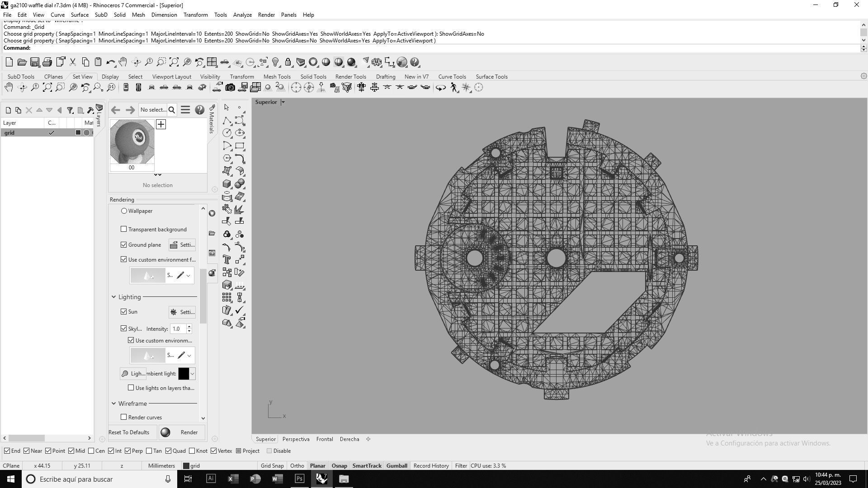Click the Options gear icon in main toolbar
Image resolution: width=868 pixels, height=488 pixels.
click(377, 62)
